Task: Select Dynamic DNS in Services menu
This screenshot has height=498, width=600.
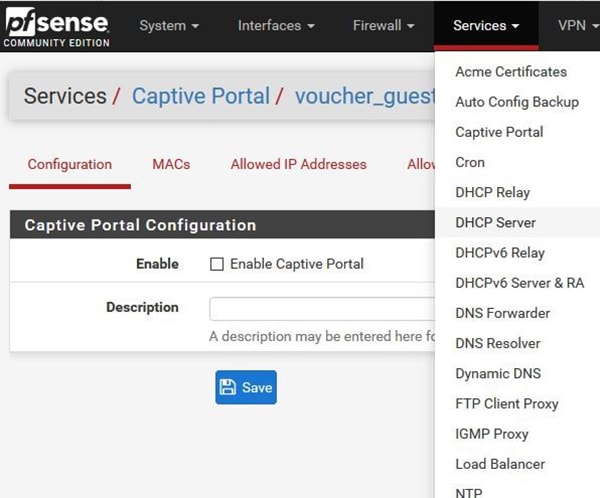Action: tap(497, 373)
